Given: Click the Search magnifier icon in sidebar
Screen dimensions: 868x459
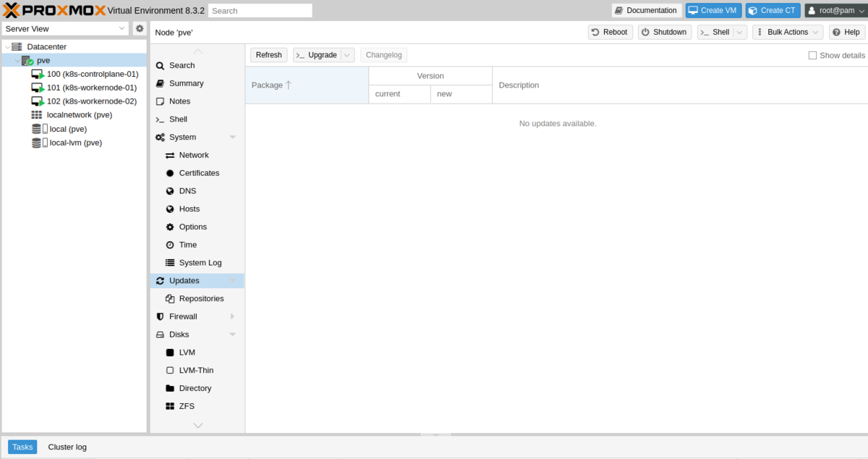Looking at the screenshot, I should pyautogui.click(x=161, y=65).
